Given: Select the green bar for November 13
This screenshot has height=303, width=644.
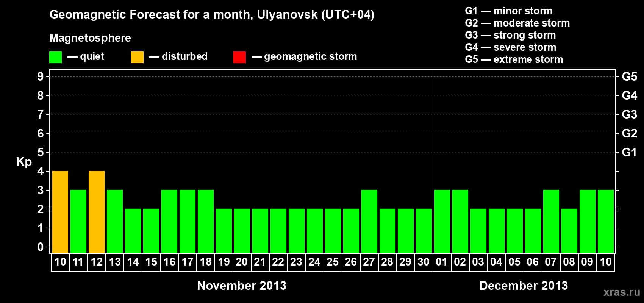Looking at the screenshot, I should [115, 221].
